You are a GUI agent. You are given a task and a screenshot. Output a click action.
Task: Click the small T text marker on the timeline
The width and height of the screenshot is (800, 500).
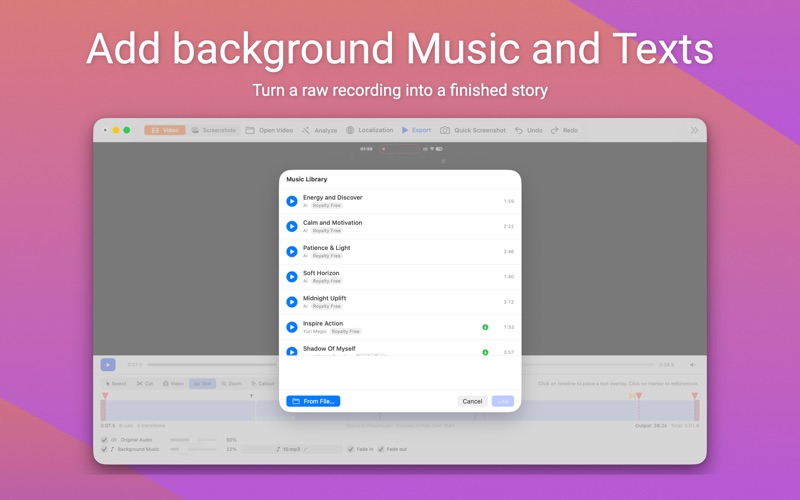(251, 396)
